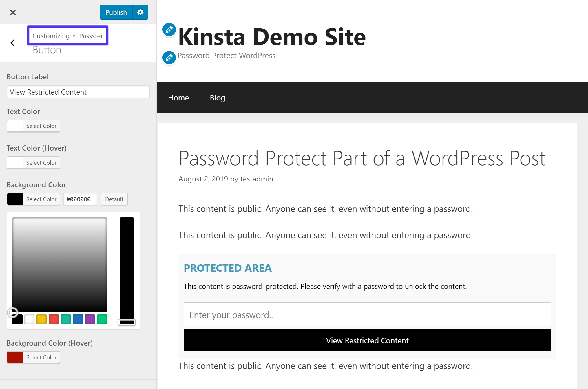Navigate to the Blog menu item
The width and height of the screenshot is (588, 389).
point(217,98)
